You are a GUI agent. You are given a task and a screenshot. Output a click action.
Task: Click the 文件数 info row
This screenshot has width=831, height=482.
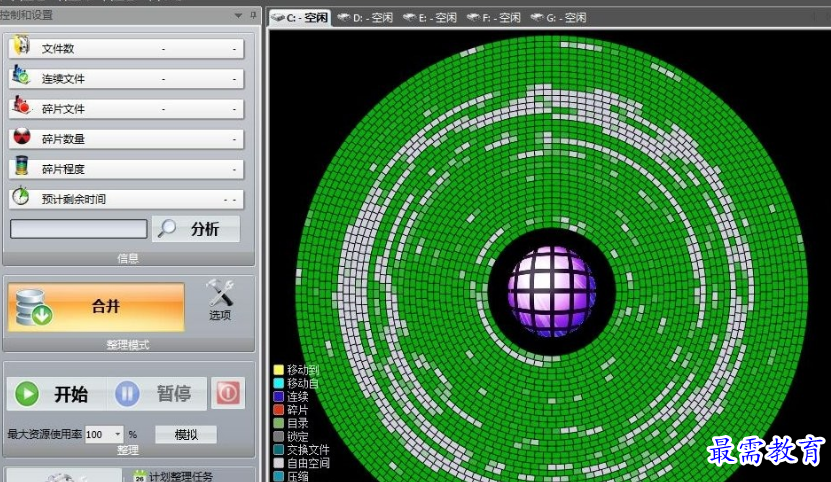126,48
